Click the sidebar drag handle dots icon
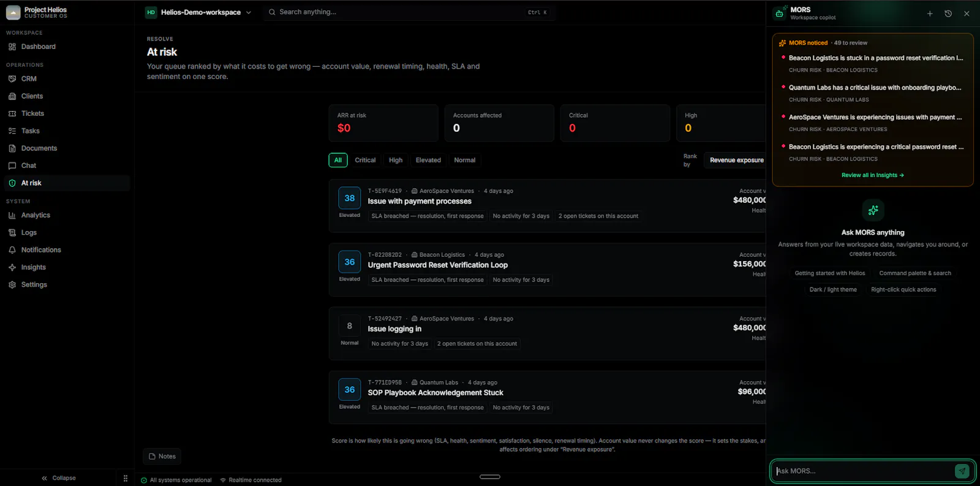Viewport: 980px width, 486px height. [126, 478]
